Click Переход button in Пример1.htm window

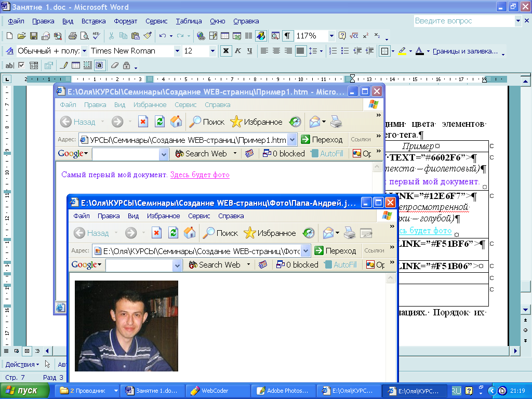coord(322,139)
